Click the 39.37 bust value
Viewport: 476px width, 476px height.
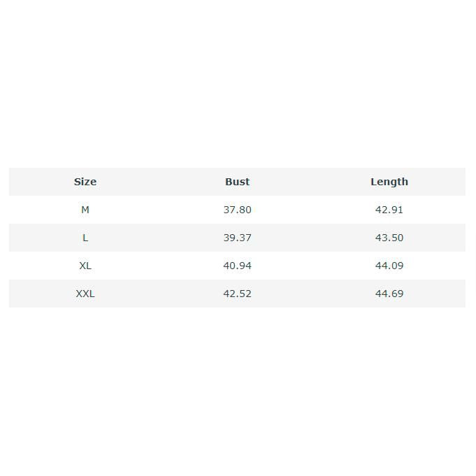237,238
